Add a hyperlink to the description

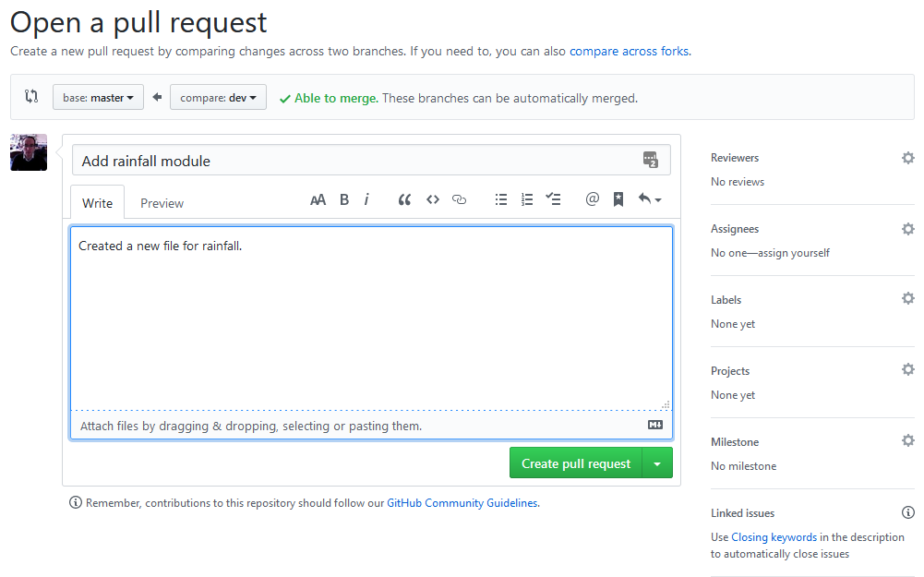pyautogui.click(x=459, y=198)
